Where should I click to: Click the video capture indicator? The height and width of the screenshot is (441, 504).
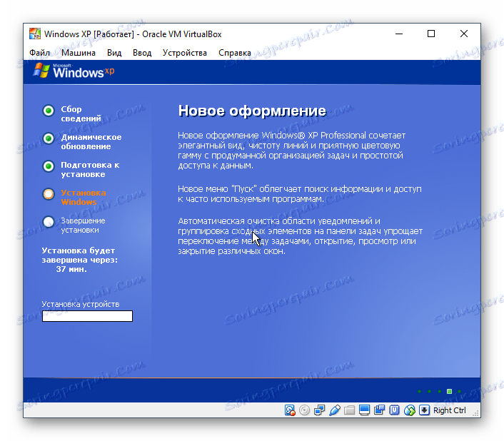tap(379, 410)
